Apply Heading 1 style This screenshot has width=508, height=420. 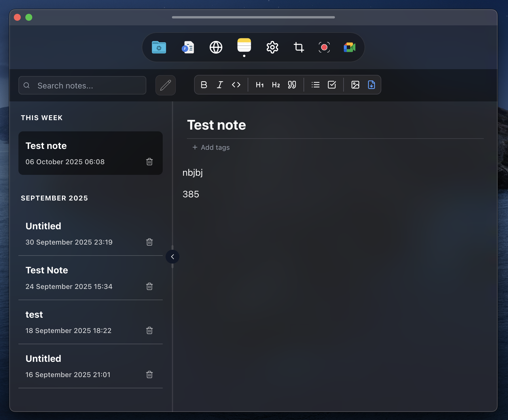click(x=259, y=85)
